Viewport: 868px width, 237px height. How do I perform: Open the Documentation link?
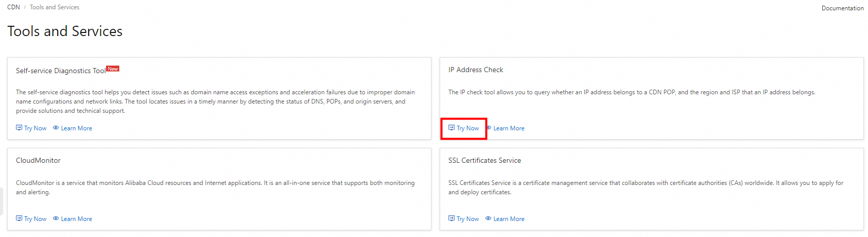(x=842, y=8)
